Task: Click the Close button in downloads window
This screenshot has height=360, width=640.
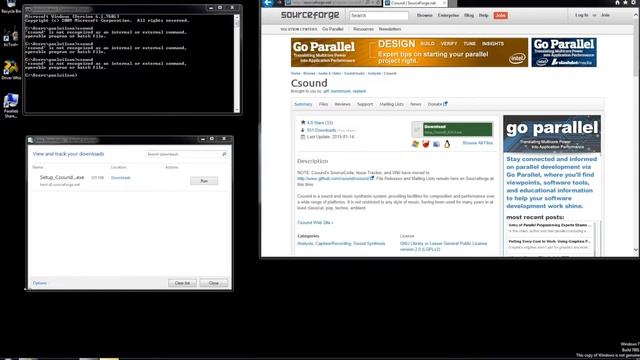Action: pos(213,283)
